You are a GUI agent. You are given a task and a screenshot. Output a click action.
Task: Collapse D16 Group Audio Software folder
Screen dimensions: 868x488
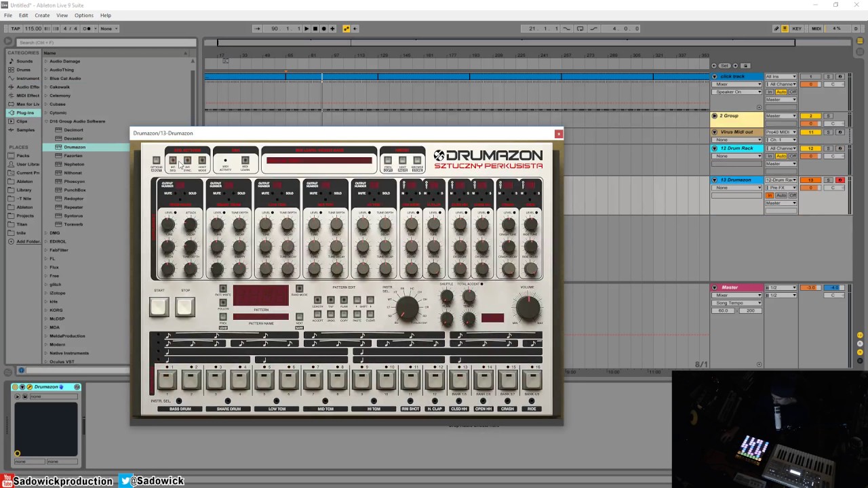tap(46, 121)
